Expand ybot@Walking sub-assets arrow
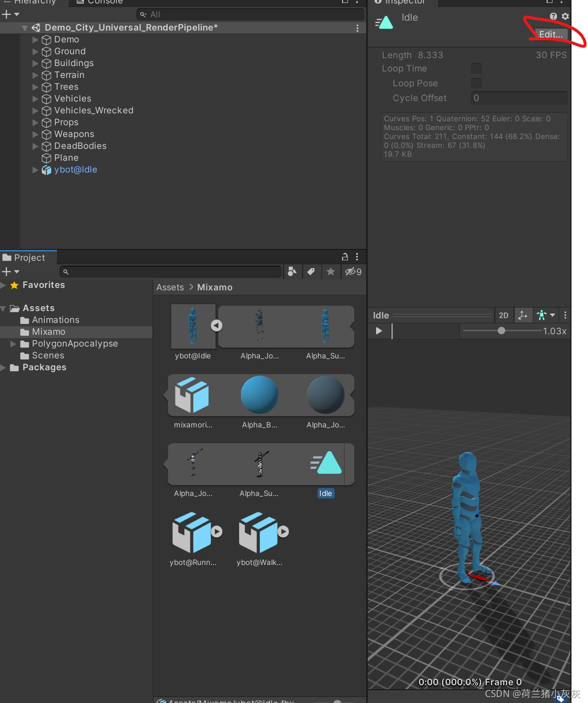Viewport: 588px width, 703px height. (x=283, y=531)
